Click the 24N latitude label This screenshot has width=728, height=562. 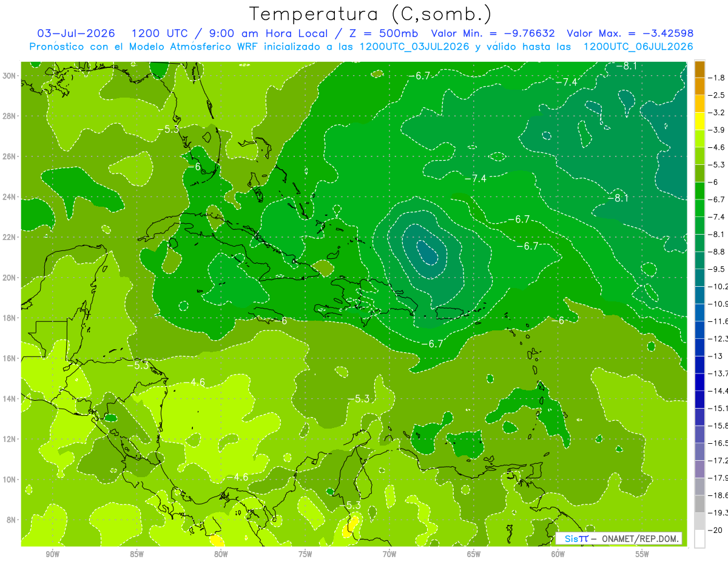pyautogui.click(x=10, y=197)
